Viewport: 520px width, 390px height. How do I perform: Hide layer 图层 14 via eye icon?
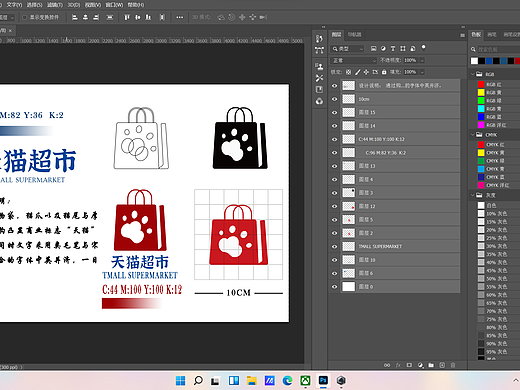coord(335,126)
